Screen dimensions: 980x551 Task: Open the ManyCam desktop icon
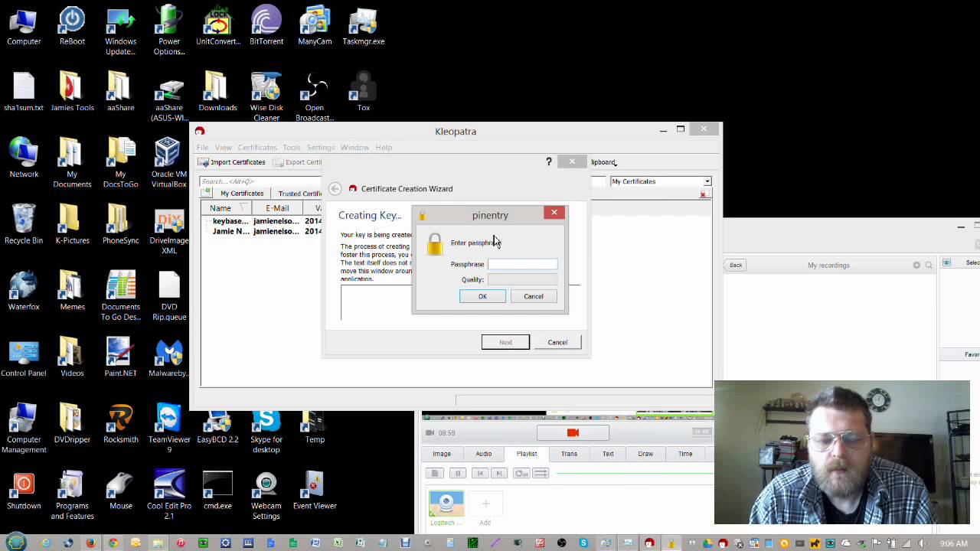(x=315, y=26)
